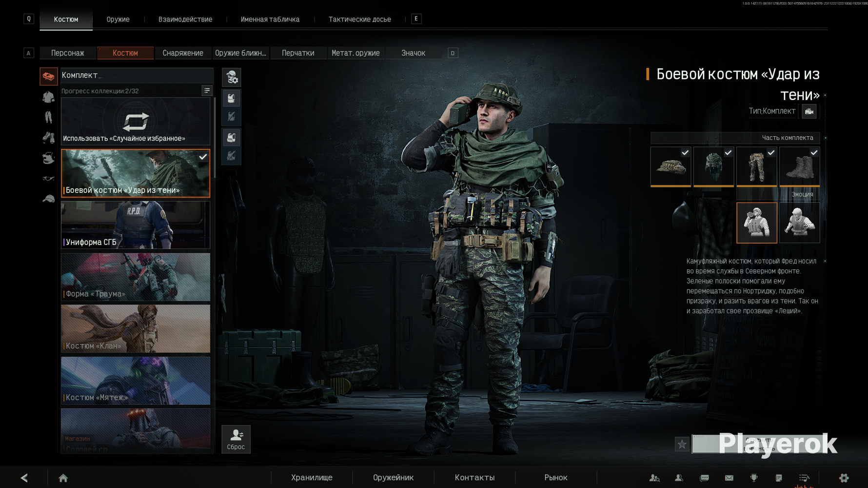Open the top Костюм tab
The image size is (868, 488).
coord(66,20)
